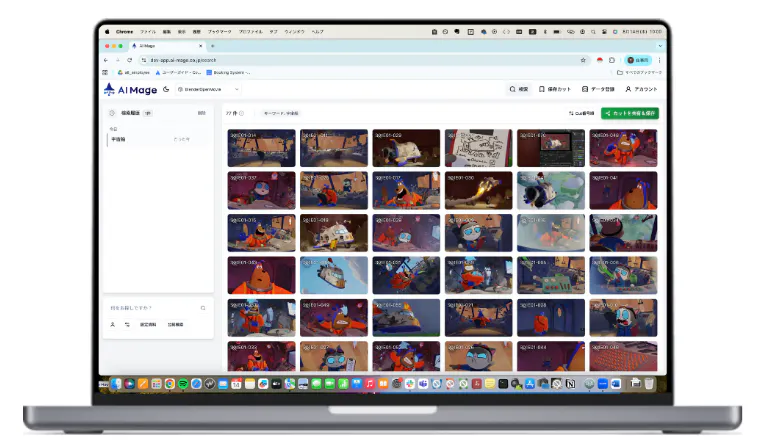765x448 pixels.
Task: Open the ヘルプ menu in menu bar
Action: [x=318, y=32]
